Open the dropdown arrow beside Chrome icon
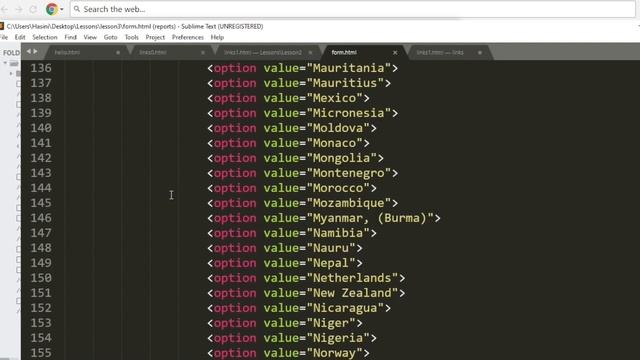 pos(62,9)
